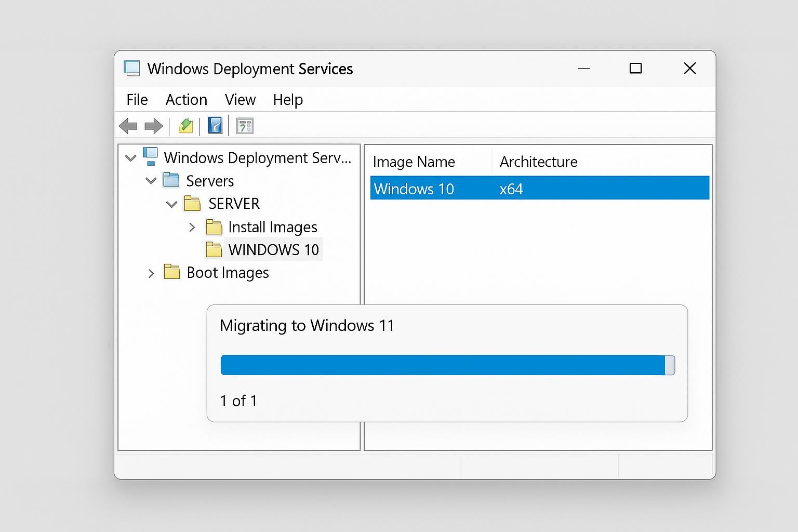
Task: Select the WINDOWS 10 image group
Action: [273, 250]
